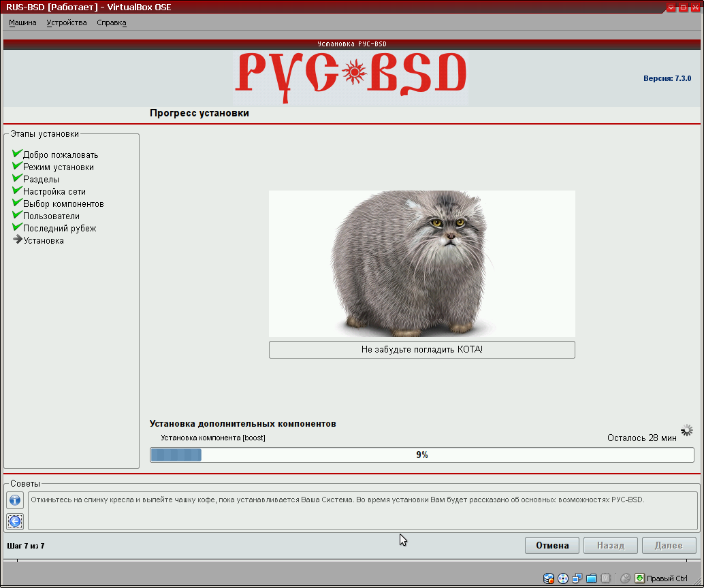704x588 pixels.
Task: Click the mouse integration status icon
Action: coord(625,578)
